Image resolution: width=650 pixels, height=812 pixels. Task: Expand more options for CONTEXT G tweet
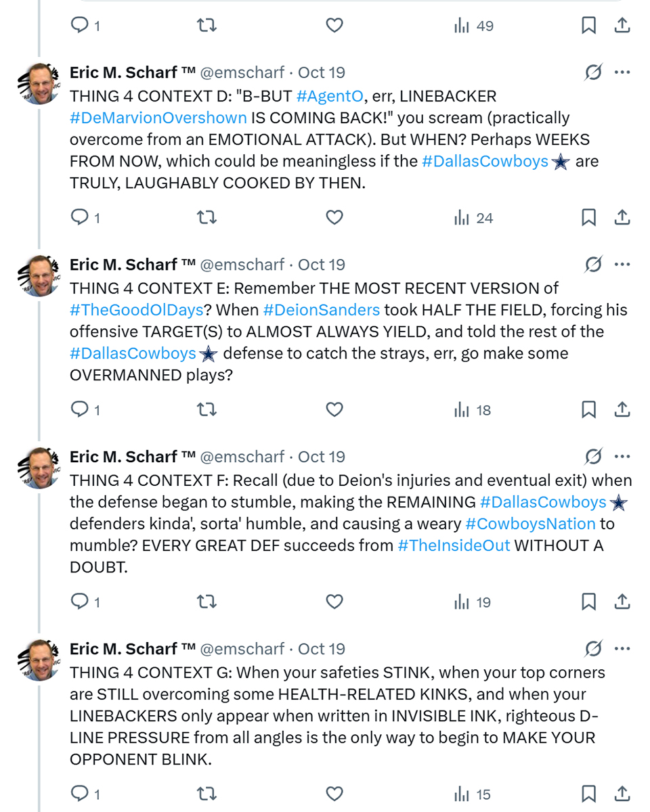coord(622,650)
